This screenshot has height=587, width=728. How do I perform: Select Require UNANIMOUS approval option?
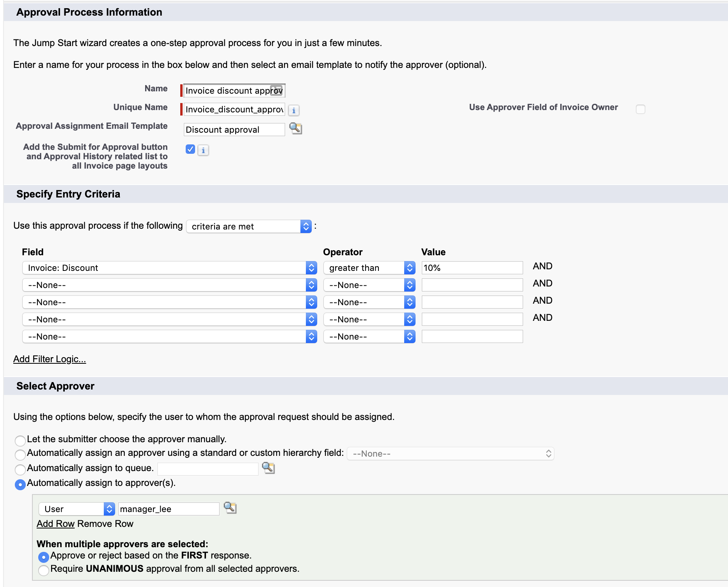[44, 570]
